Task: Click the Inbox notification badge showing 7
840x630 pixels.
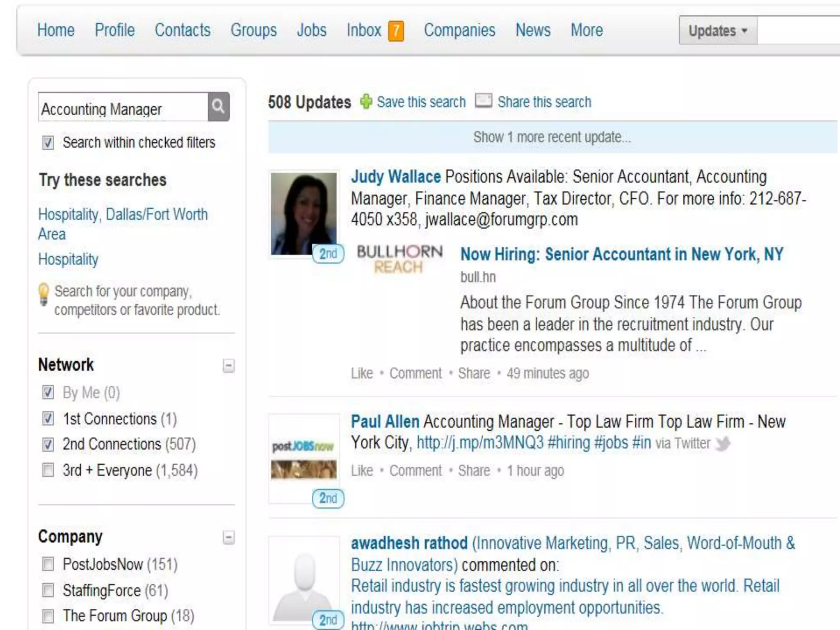Action: (396, 31)
